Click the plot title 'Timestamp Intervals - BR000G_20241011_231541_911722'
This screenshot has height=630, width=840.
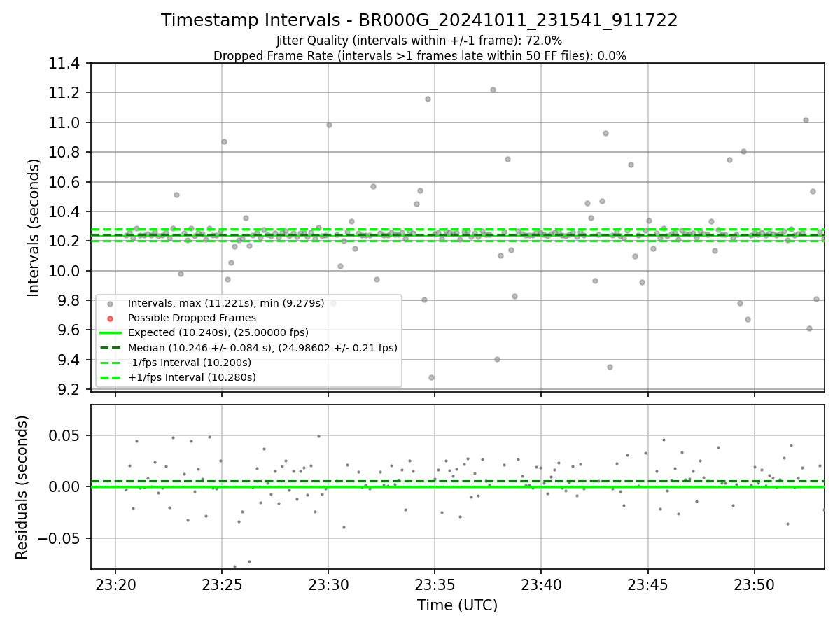[x=419, y=20]
